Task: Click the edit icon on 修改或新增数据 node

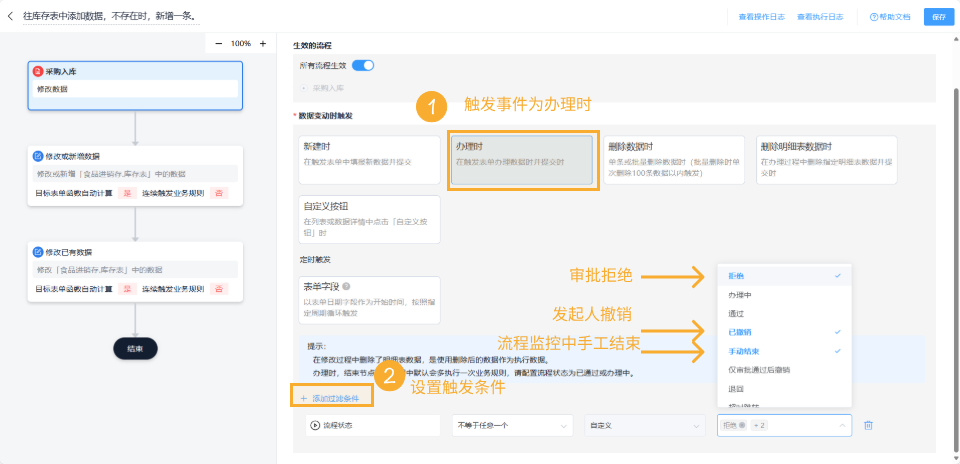Action: click(x=38, y=156)
